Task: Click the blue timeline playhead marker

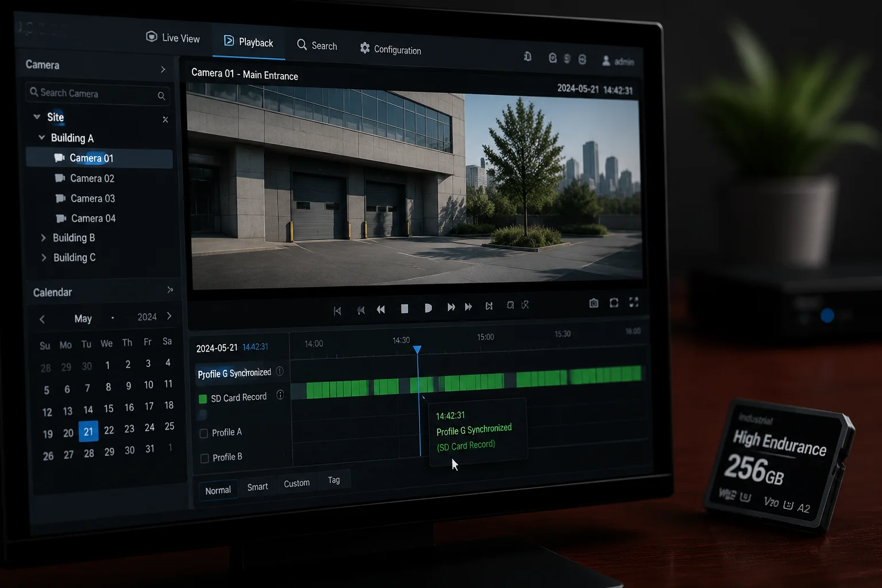Action: 417,350
